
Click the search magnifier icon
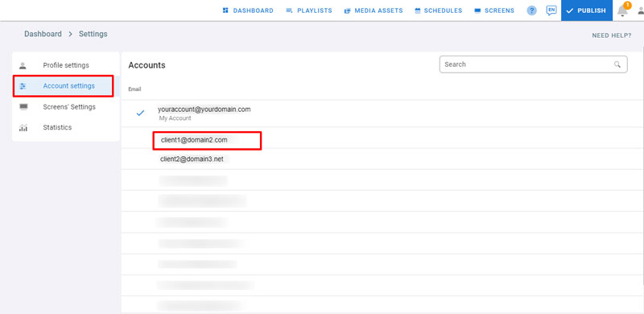tap(617, 64)
